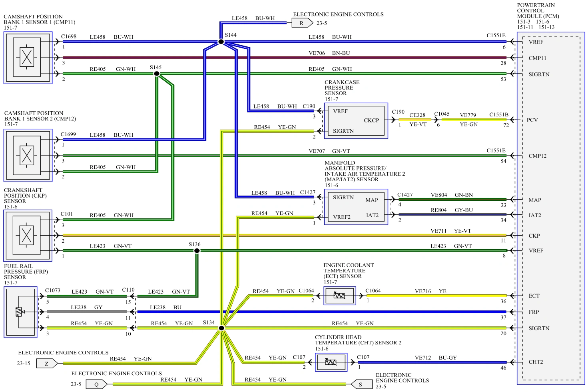Click the Powertrain Control Module (PCM) title

point(538,11)
